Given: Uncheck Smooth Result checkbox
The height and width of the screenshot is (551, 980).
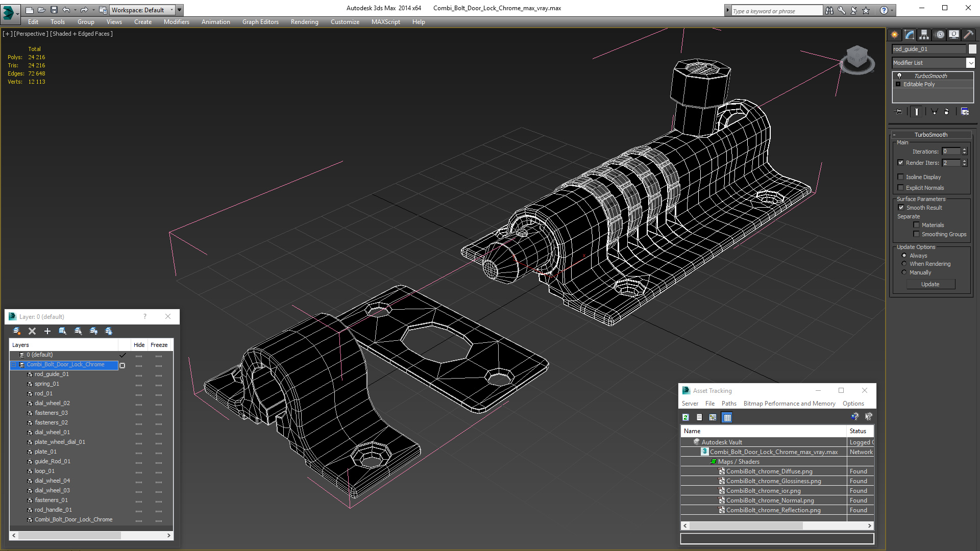Looking at the screenshot, I should (901, 208).
